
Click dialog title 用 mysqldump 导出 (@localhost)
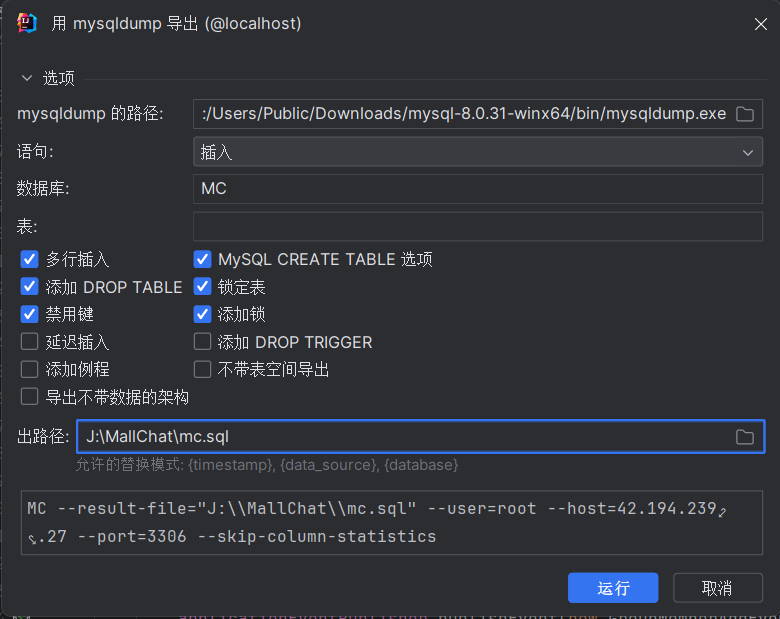coord(177,23)
